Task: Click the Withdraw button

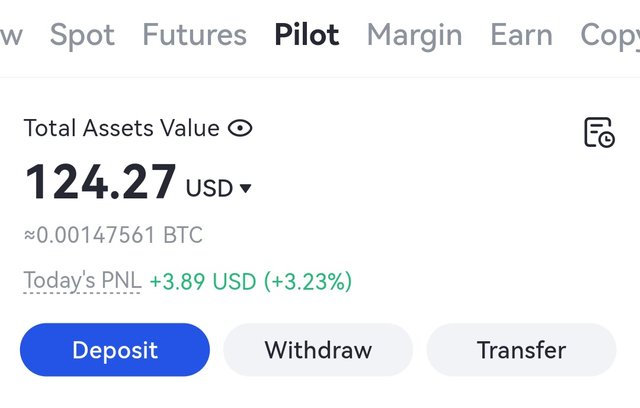Action: (318, 350)
